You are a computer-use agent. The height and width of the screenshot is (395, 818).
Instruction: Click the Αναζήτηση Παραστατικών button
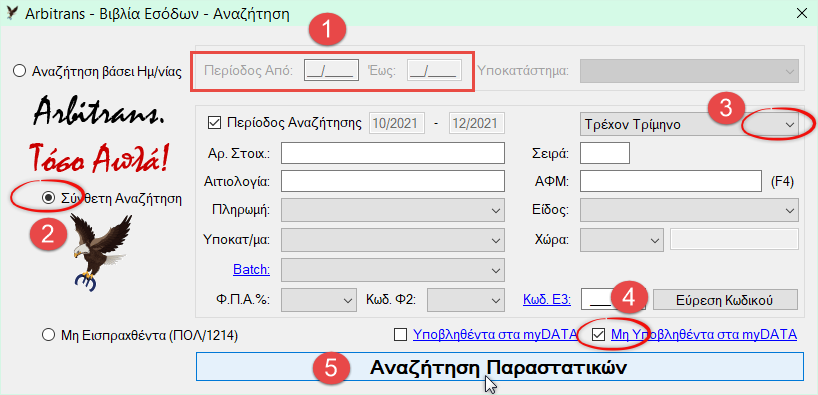point(499,367)
